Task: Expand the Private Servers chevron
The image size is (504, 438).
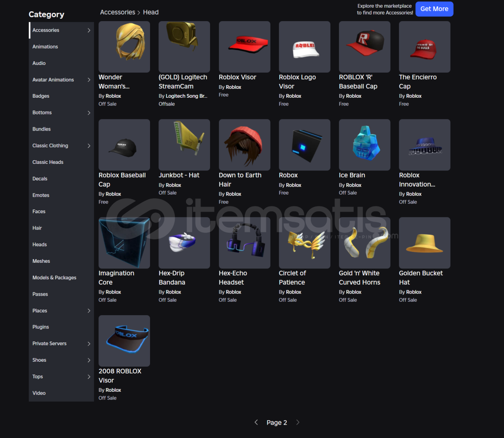Action: pyautogui.click(x=89, y=344)
